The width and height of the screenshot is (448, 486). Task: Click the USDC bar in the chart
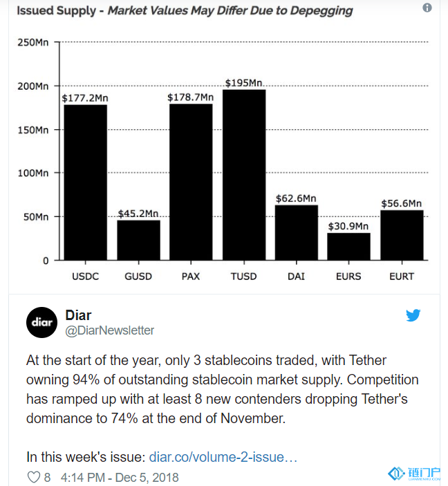pyautogui.click(x=86, y=182)
